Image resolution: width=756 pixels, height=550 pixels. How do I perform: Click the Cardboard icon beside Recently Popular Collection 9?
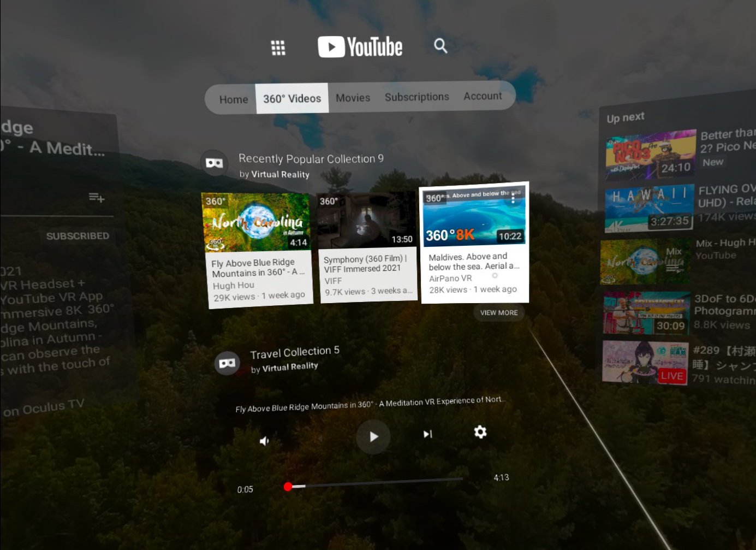click(213, 162)
